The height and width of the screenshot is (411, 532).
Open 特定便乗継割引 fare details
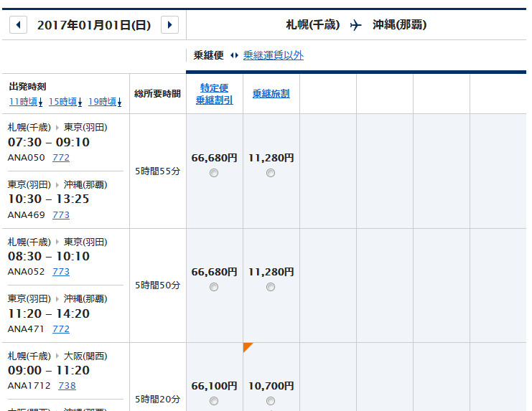[215, 94]
